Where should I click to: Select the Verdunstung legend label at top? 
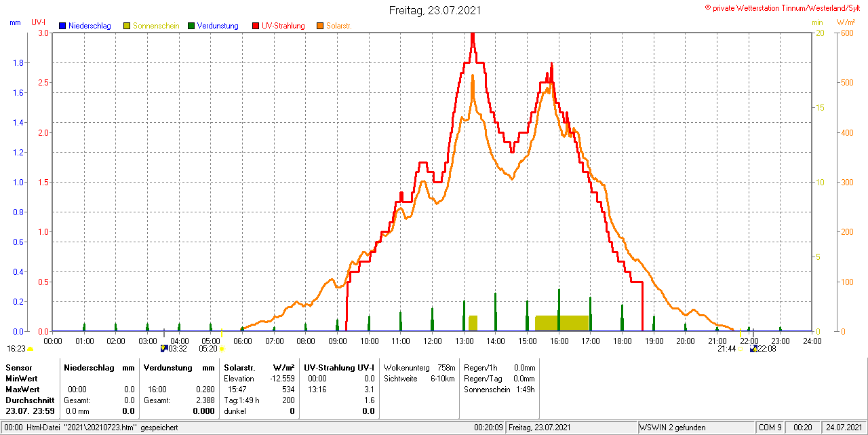(x=218, y=26)
